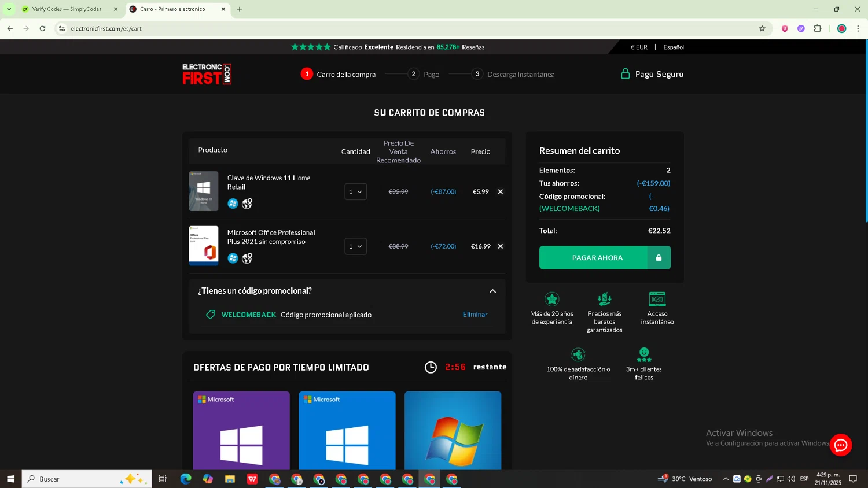Click the 100% satisfaction or money icon

pyautogui.click(x=578, y=354)
